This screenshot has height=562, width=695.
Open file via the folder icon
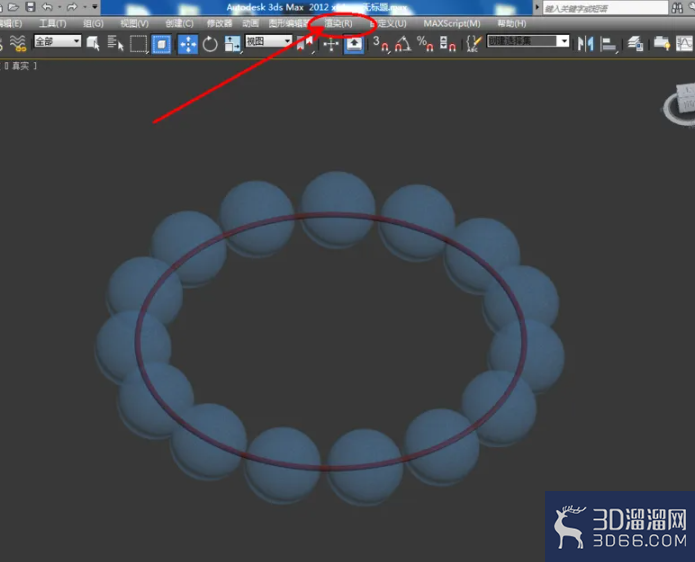coord(14,7)
